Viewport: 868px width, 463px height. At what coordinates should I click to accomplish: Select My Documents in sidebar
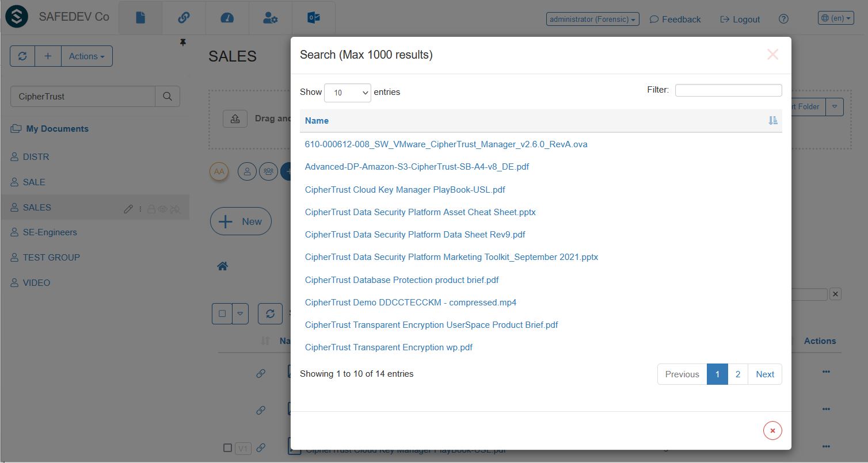[57, 129]
